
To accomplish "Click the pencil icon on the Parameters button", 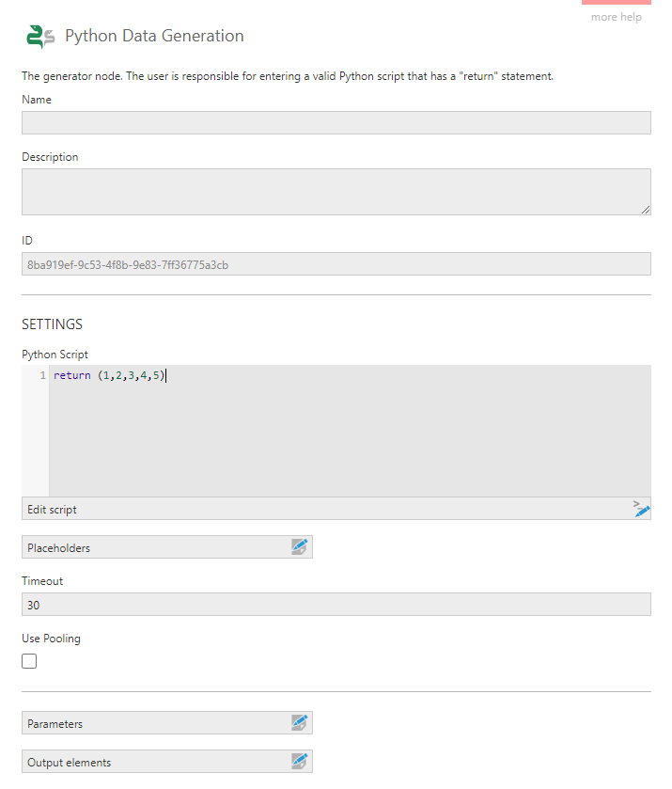I will [299, 722].
